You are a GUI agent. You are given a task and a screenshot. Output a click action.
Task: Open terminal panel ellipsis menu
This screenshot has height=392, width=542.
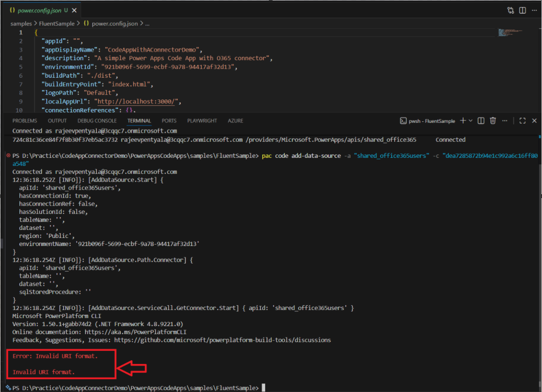point(505,121)
